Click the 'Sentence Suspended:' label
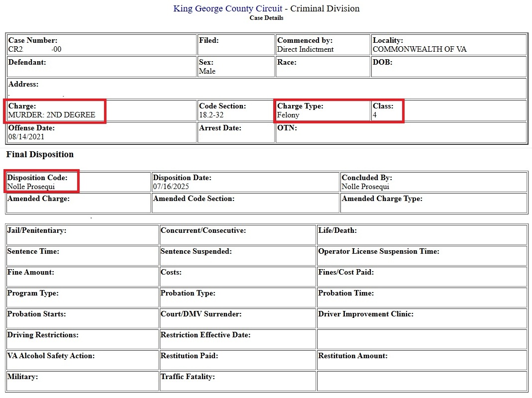 [x=196, y=251]
